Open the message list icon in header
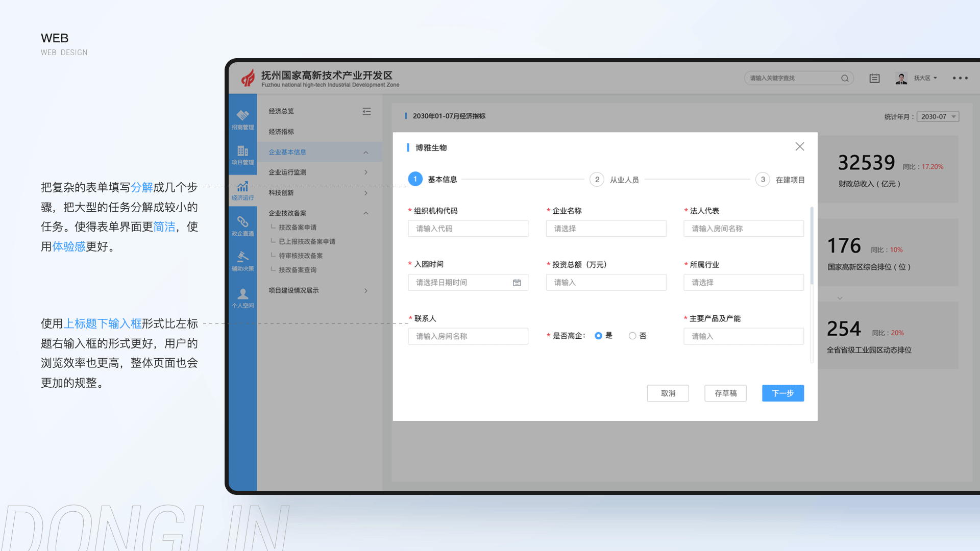 coord(874,78)
